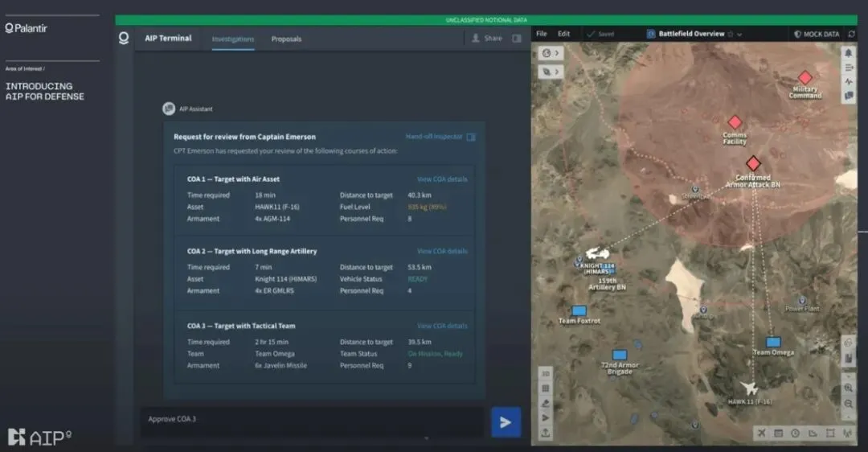Click the COA 3 — Target with Tactical Team heading

click(x=241, y=327)
